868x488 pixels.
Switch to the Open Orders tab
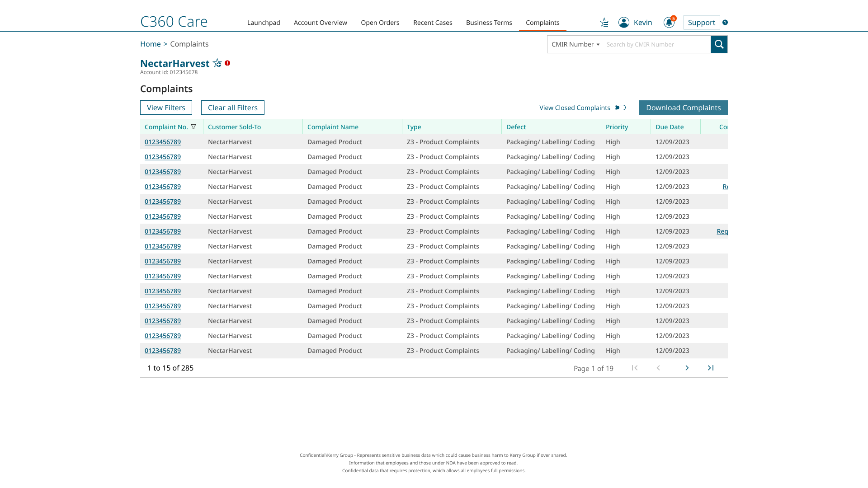pyautogui.click(x=380, y=23)
